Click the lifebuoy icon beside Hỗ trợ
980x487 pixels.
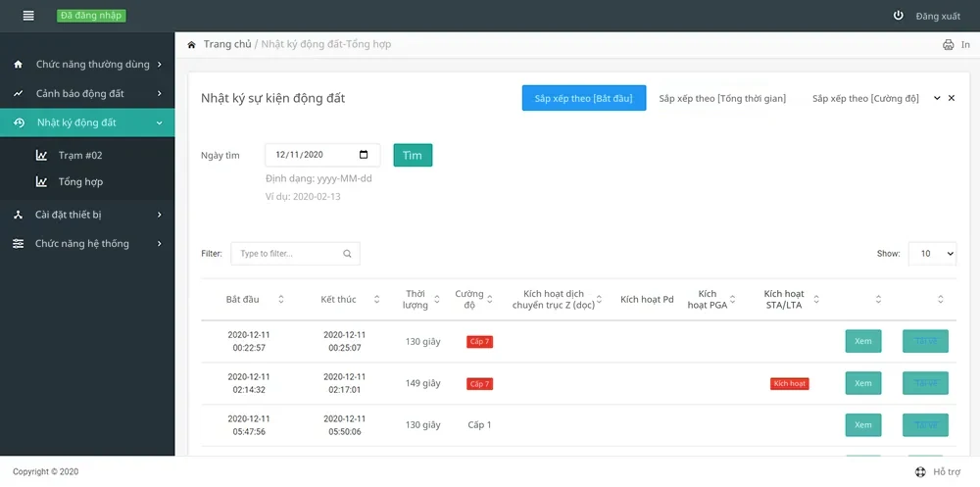click(920, 472)
